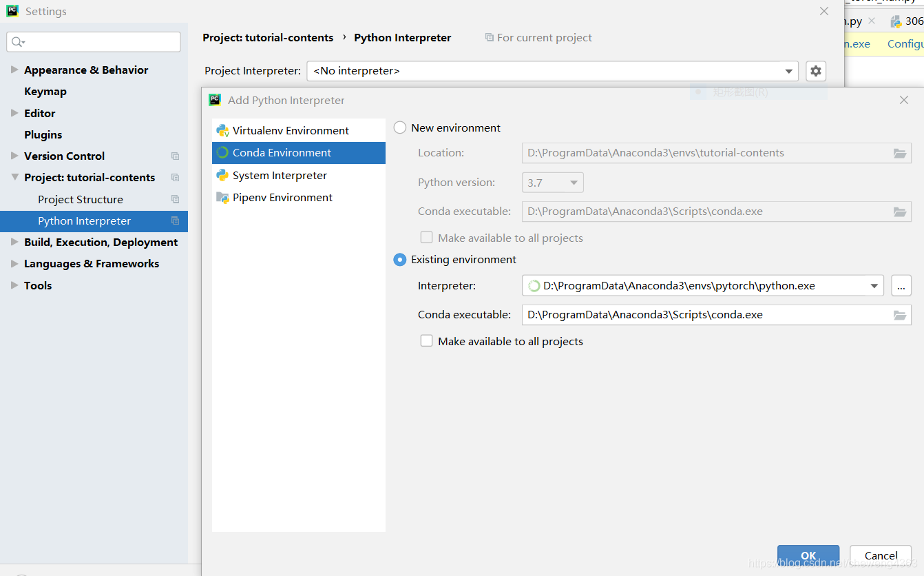924x576 pixels.
Task: Open Plugins settings
Action: point(43,134)
